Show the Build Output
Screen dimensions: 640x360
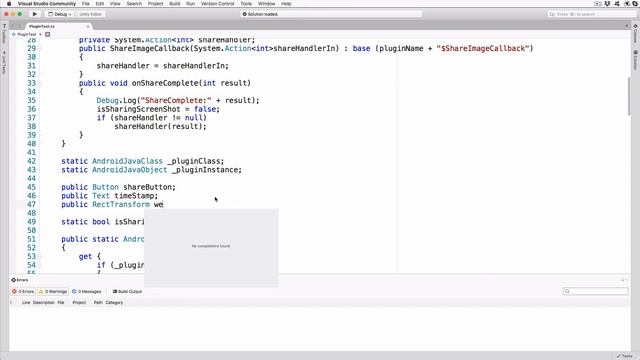127,291
